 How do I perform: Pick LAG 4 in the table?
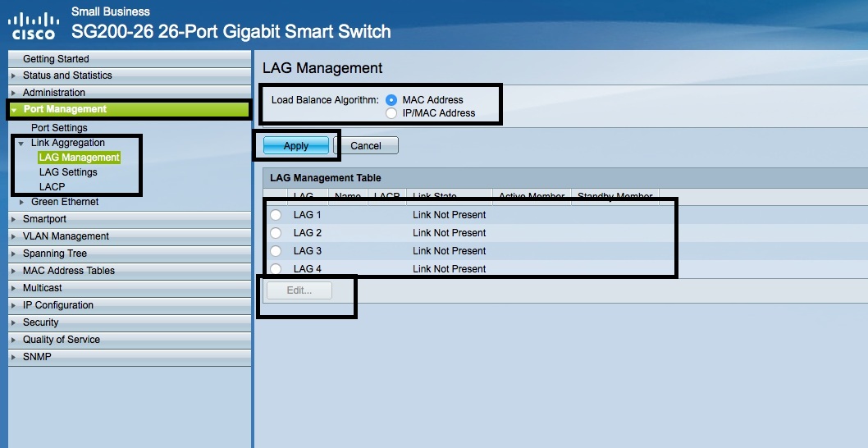click(x=276, y=268)
